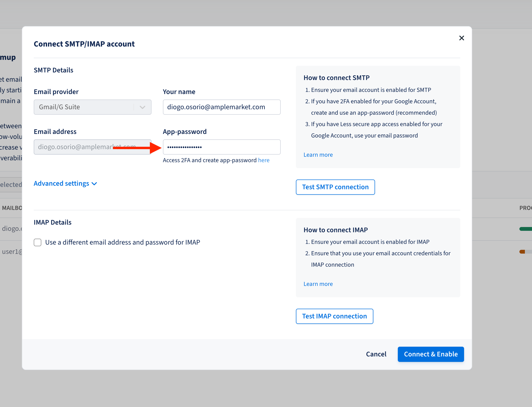
Task: Expand Advanced settings
Action: coord(62,183)
